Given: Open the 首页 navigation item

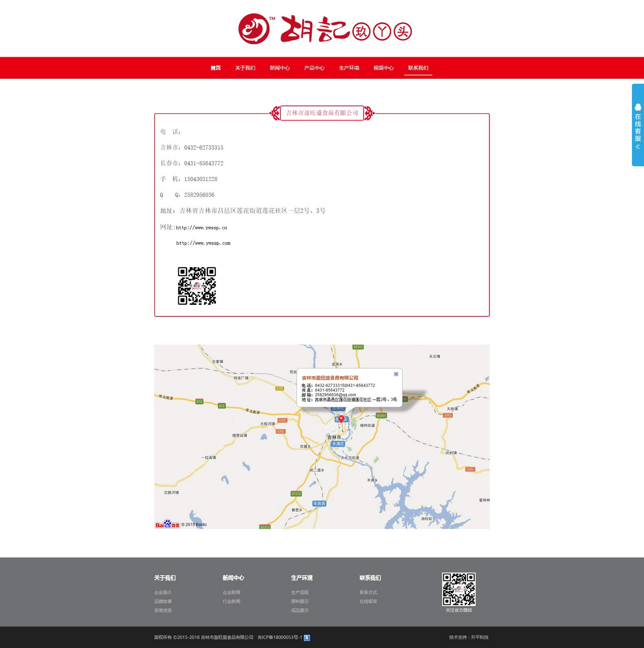Looking at the screenshot, I should 216,68.
